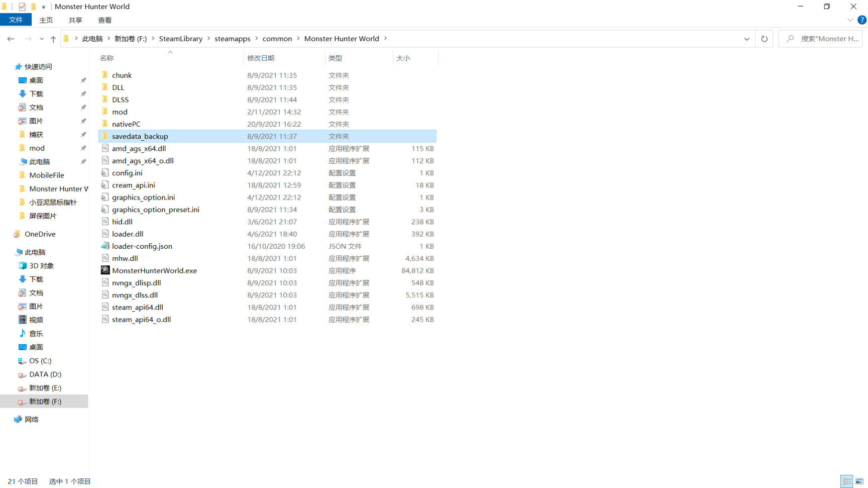Select loader.dll file
Viewport: 868px width, 488px height.
pos(128,234)
